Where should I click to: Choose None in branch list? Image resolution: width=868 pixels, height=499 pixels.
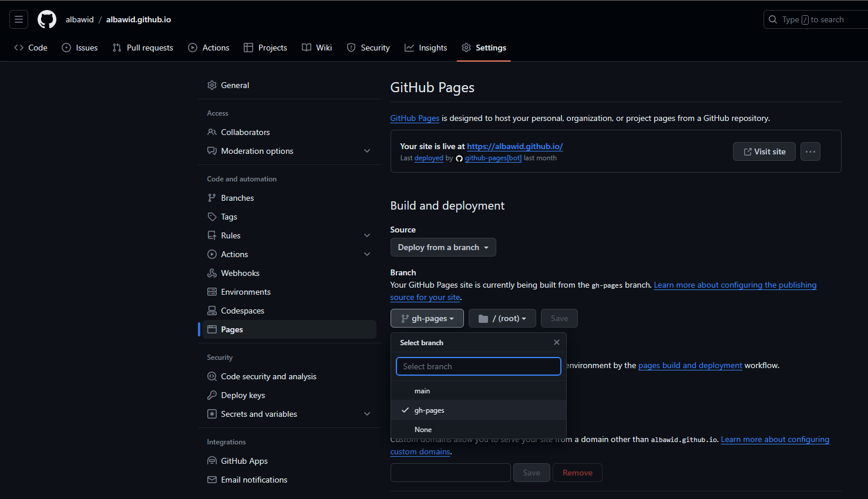click(423, 430)
